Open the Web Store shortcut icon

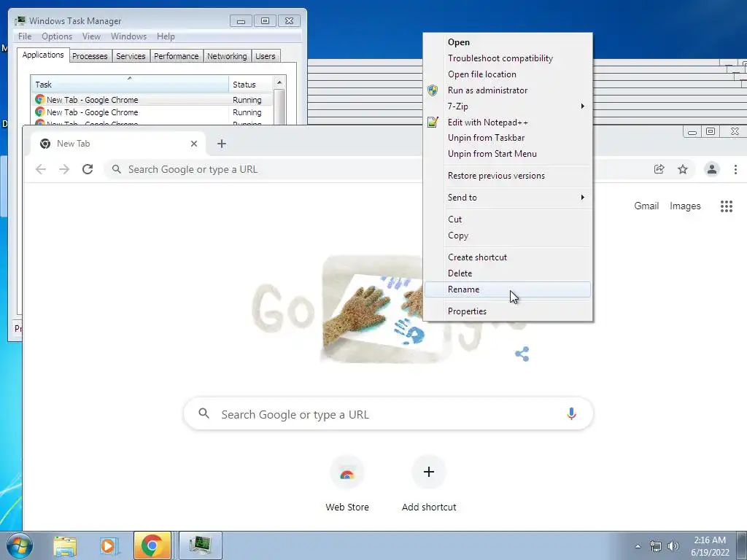click(347, 472)
